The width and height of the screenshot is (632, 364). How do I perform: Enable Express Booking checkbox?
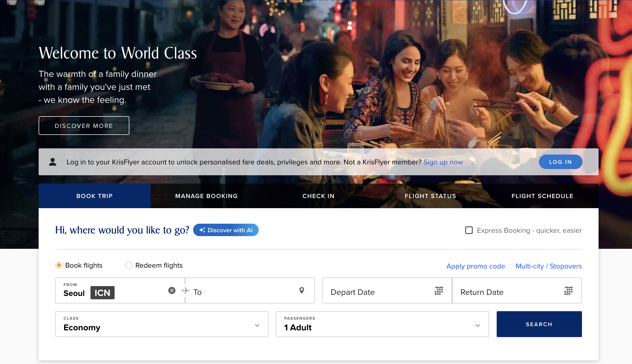[x=469, y=230]
